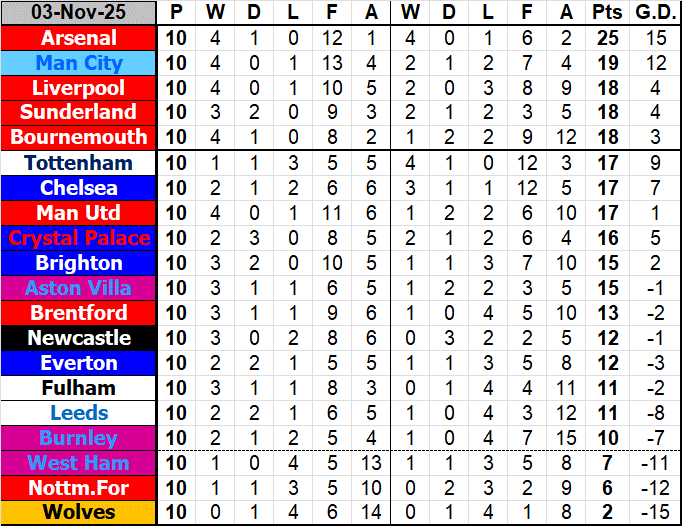Select the Man Utd team name
The image size is (682, 526).
coord(79,213)
